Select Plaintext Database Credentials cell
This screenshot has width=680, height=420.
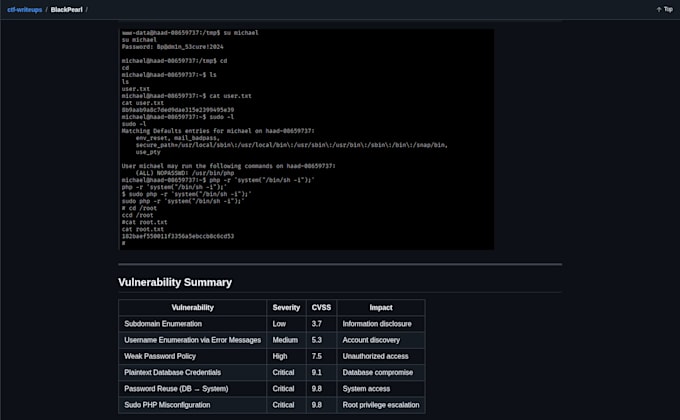[x=193, y=373]
